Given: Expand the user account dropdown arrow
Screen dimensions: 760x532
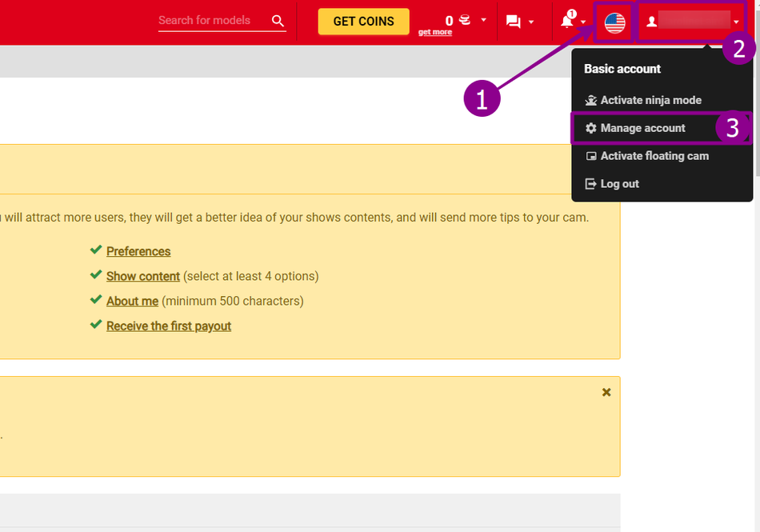Looking at the screenshot, I should tap(736, 22).
